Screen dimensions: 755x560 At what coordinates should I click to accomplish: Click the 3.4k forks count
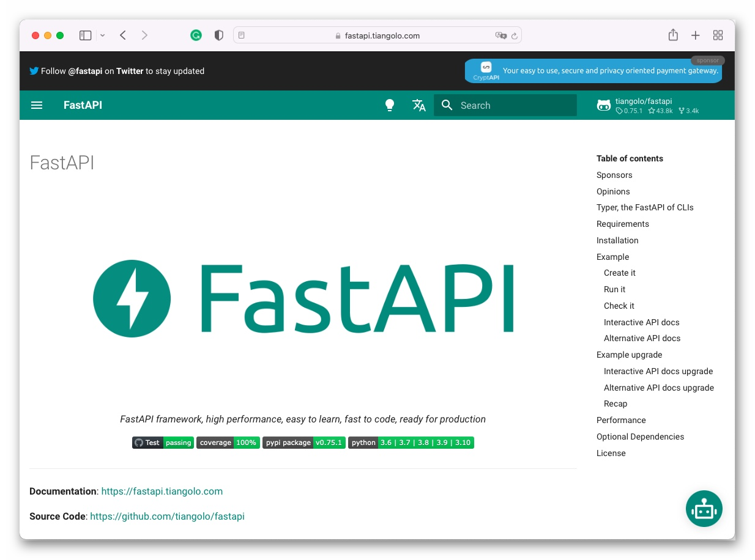pos(688,111)
